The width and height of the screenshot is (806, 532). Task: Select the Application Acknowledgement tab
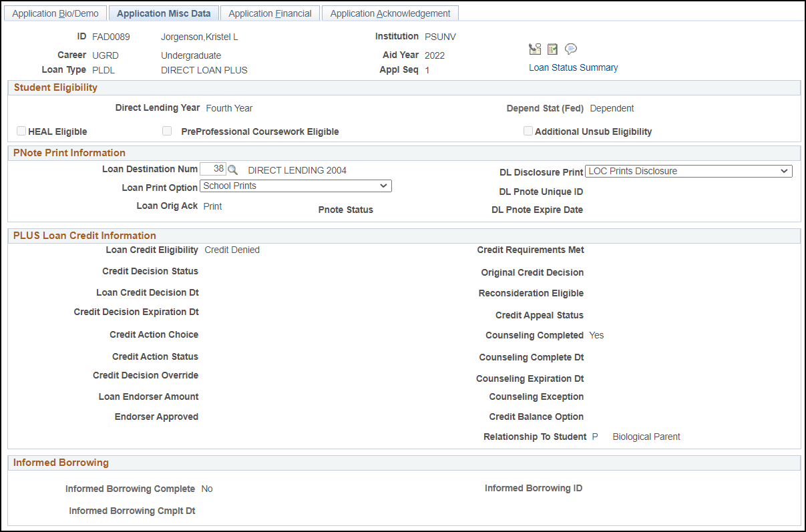pos(390,13)
